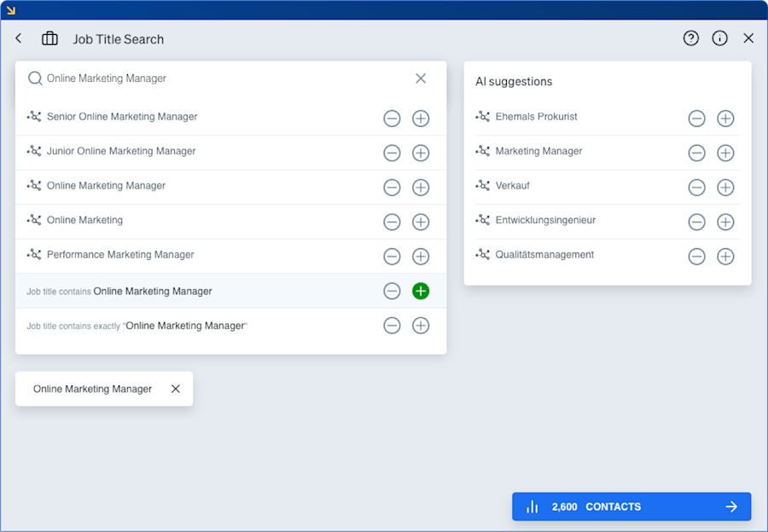Screen dimensions: 768x532
Task: Exclude Junior Online Marketing Manager with the minus toggle
Action: tap(392, 153)
